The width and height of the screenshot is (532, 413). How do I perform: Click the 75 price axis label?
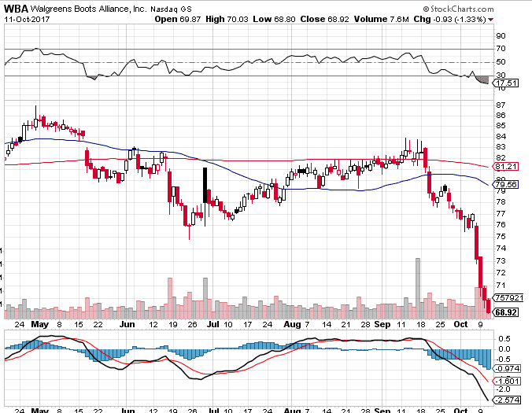(x=501, y=236)
